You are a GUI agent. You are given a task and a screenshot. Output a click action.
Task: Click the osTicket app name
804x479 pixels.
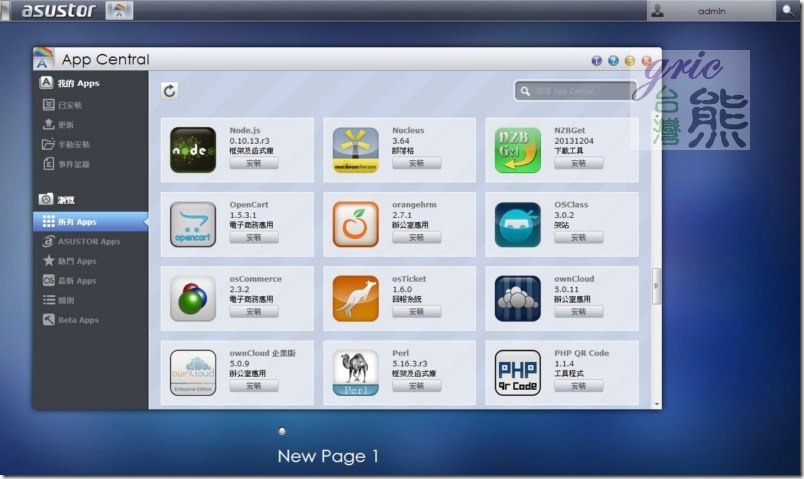(x=409, y=279)
